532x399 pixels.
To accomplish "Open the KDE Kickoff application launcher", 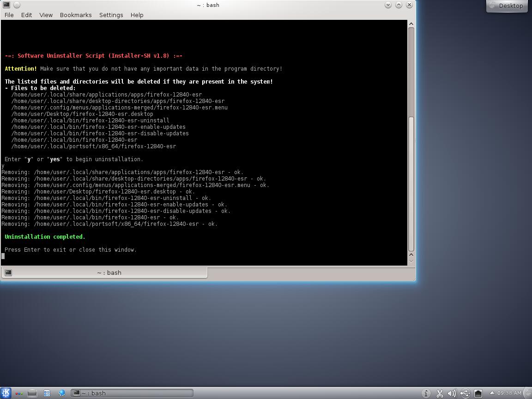I will [6, 393].
